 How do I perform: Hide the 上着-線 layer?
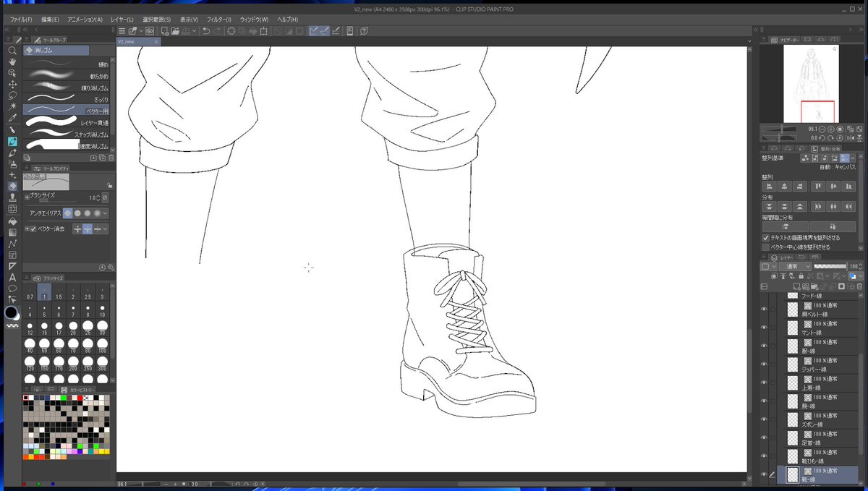(x=764, y=382)
